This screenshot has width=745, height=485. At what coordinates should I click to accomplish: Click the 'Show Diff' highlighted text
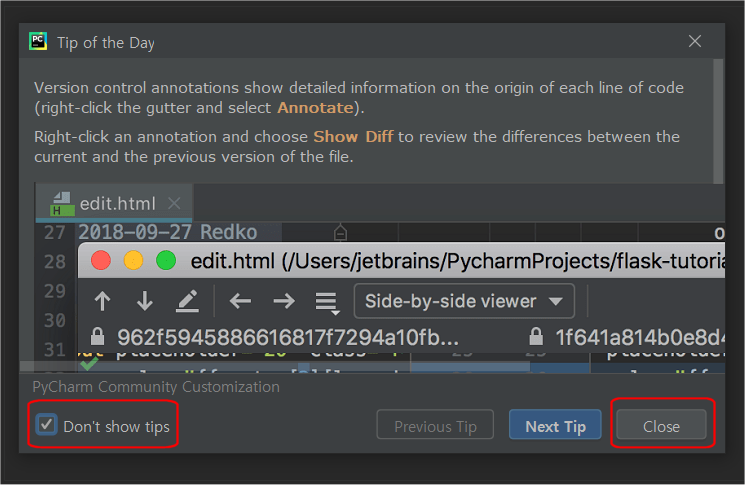(353, 137)
